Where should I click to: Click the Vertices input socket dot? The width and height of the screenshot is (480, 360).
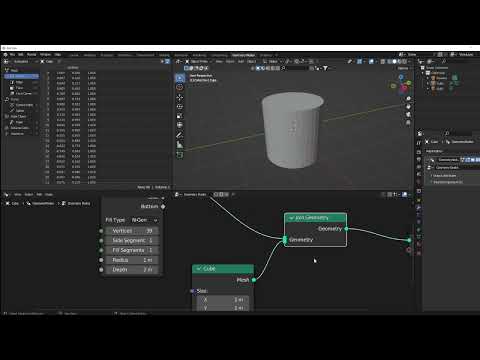click(101, 231)
